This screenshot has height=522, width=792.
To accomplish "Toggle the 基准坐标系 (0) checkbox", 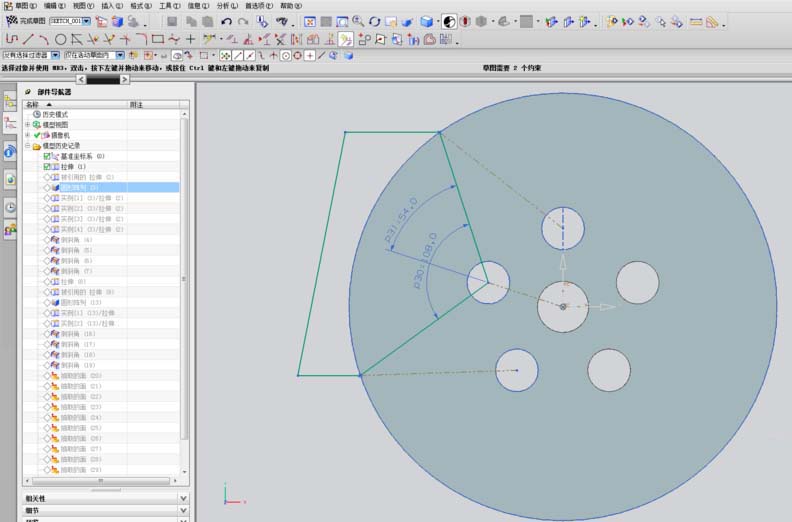I will [47, 156].
